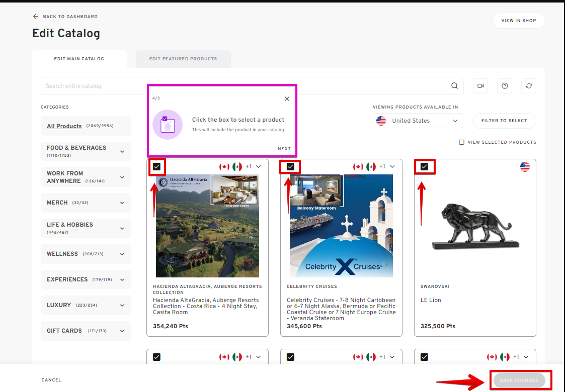Click the refresh catalog icon
565x392 pixels.
pyautogui.click(x=529, y=86)
